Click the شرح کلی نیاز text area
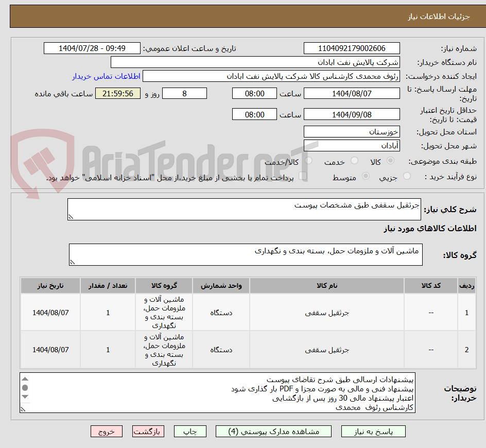 [x=244, y=209]
